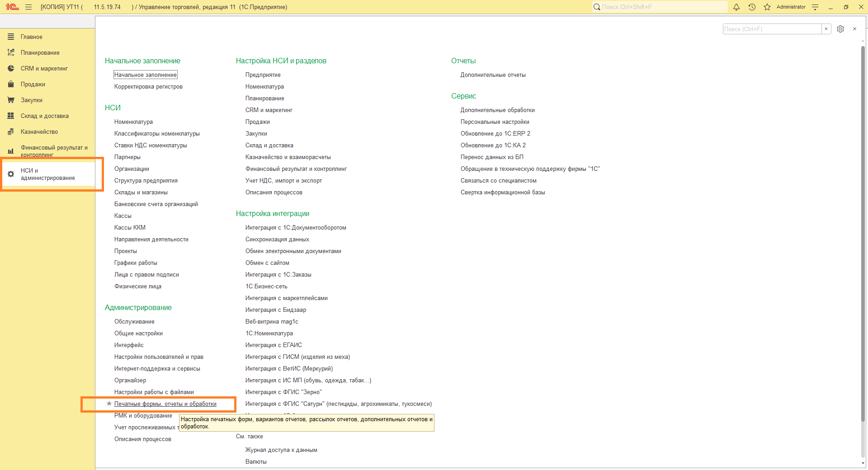
Task: Open Свертка информационной базы
Action: click(503, 192)
